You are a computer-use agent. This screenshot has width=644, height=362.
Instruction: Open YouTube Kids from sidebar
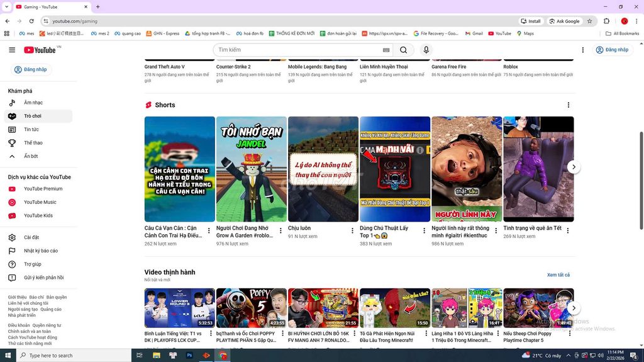pyautogui.click(x=38, y=216)
